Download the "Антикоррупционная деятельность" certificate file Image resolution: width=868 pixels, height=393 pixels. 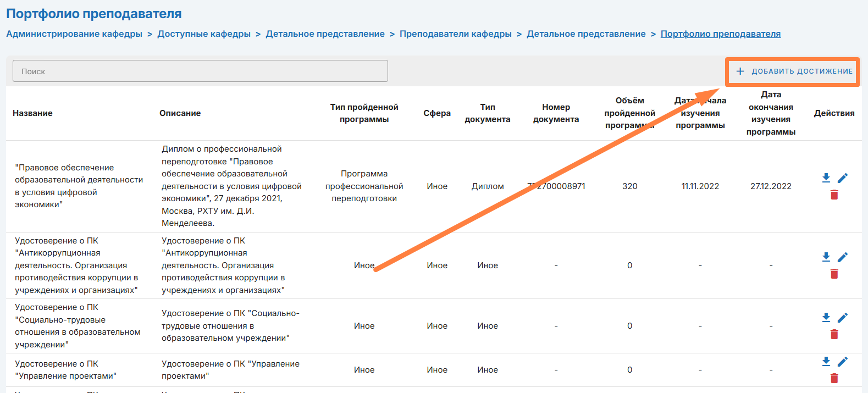[826, 257]
